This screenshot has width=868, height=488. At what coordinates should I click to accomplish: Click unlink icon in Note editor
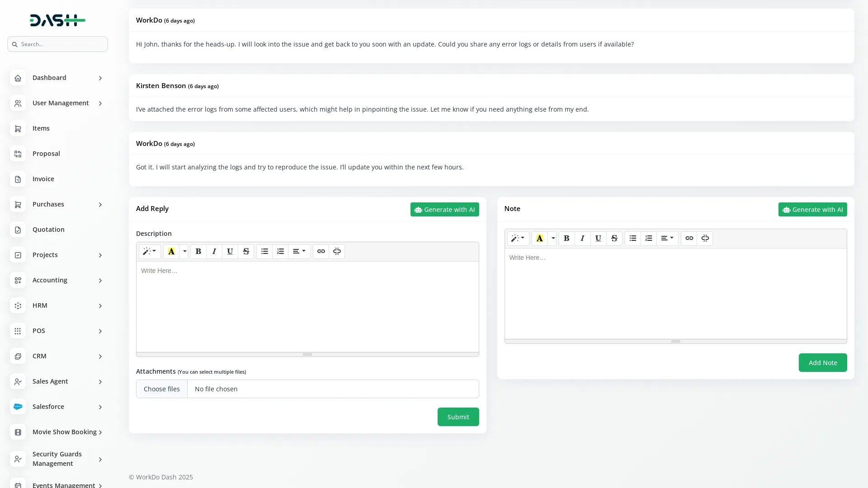705,239
